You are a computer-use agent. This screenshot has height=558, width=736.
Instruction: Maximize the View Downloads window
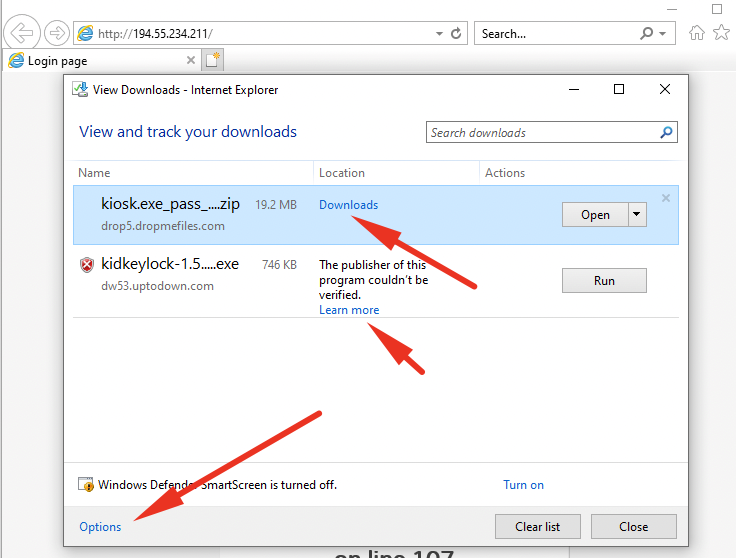click(x=619, y=89)
